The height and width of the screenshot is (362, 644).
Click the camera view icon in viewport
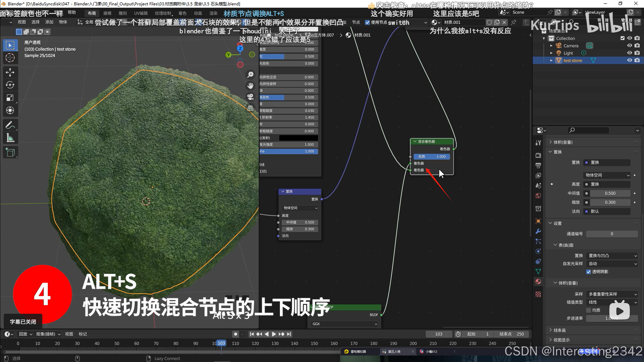tap(250, 97)
